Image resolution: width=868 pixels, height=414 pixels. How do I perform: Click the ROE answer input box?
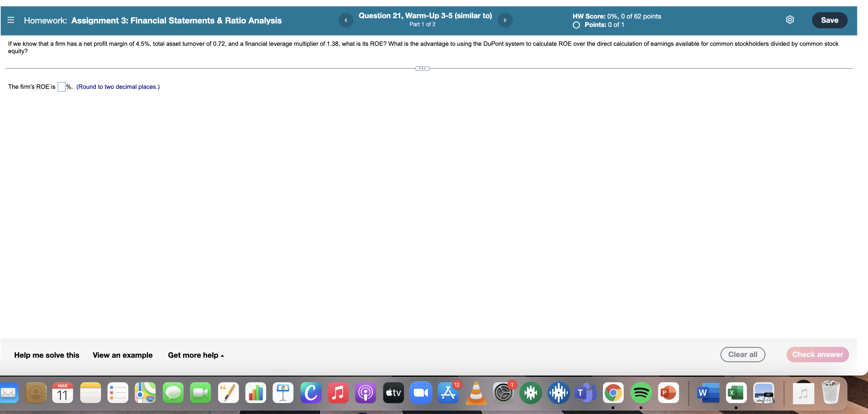tap(61, 87)
